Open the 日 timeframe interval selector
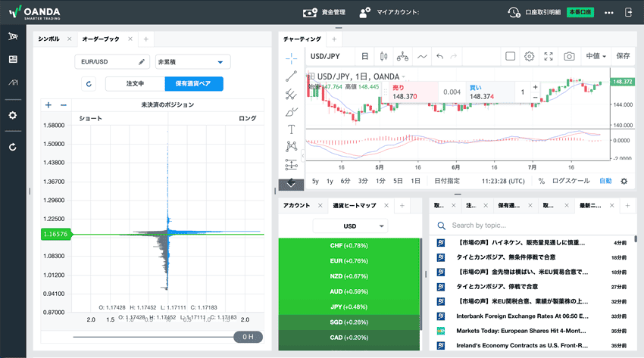This screenshot has height=358, width=644. (364, 56)
